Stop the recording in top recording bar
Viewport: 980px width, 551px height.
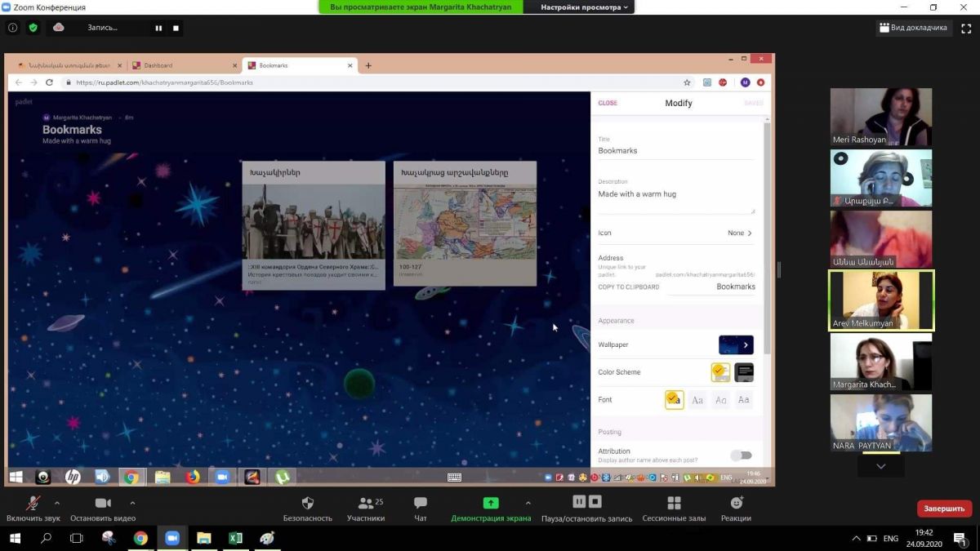click(176, 28)
